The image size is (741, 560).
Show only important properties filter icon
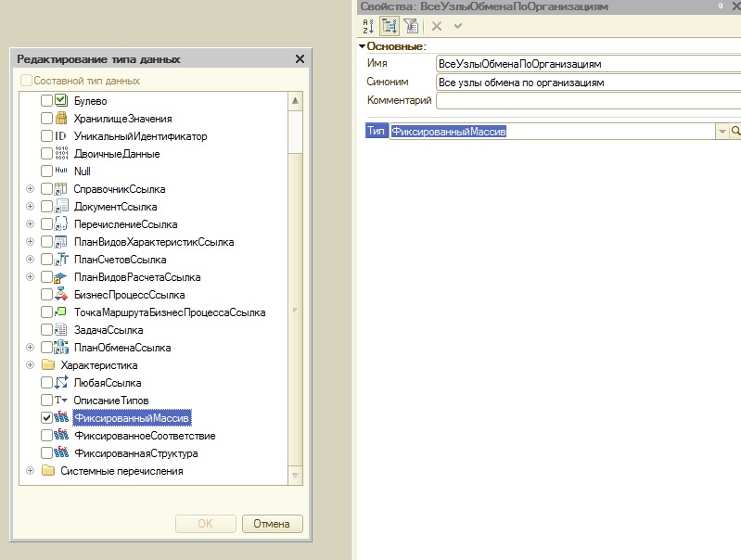point(411,26)
